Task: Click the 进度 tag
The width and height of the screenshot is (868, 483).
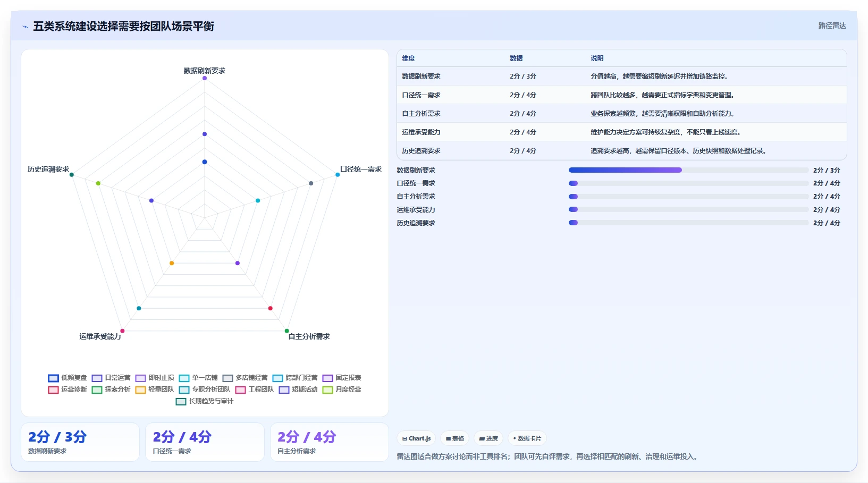Action: [x=488, y=438]
